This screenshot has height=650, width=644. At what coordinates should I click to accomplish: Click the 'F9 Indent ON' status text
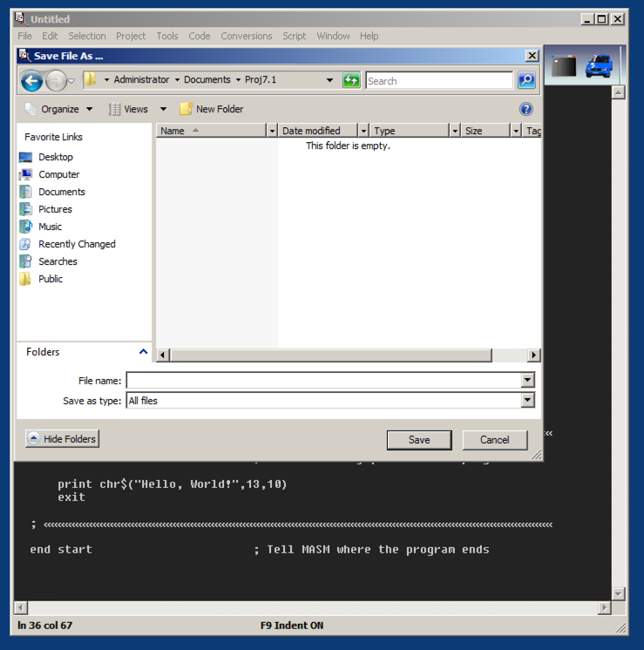point(292,626)
